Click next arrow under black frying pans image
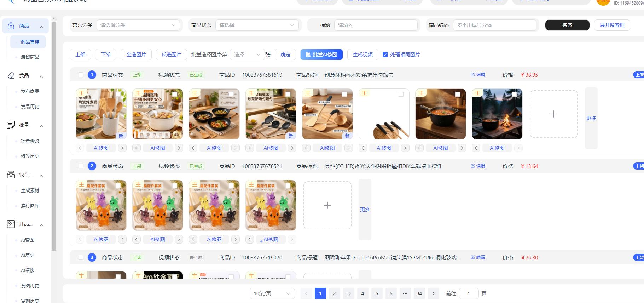 tap(236, 148)
